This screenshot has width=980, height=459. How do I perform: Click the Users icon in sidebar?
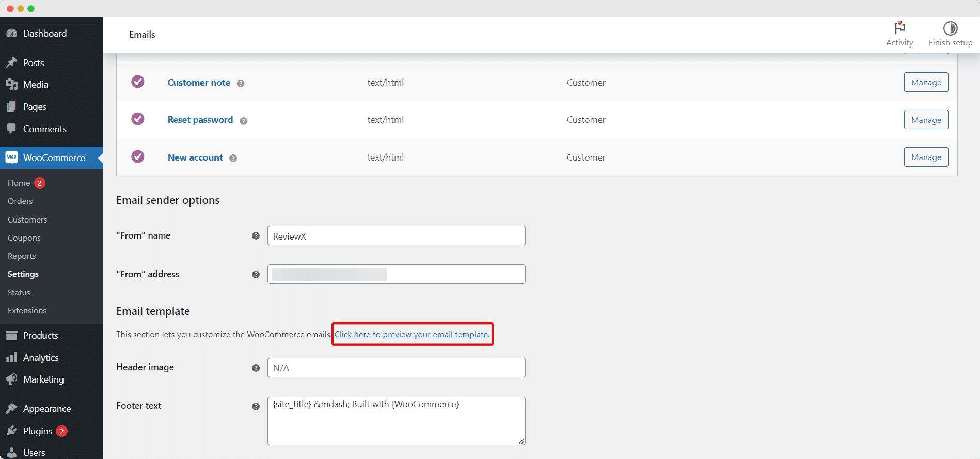[11, 453]
